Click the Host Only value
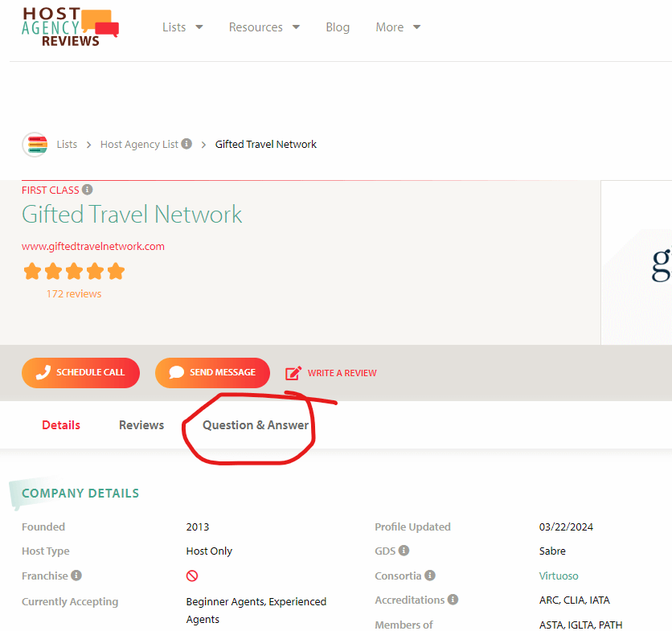This screenshot has width=672, height=631. [x=209, y=551]
